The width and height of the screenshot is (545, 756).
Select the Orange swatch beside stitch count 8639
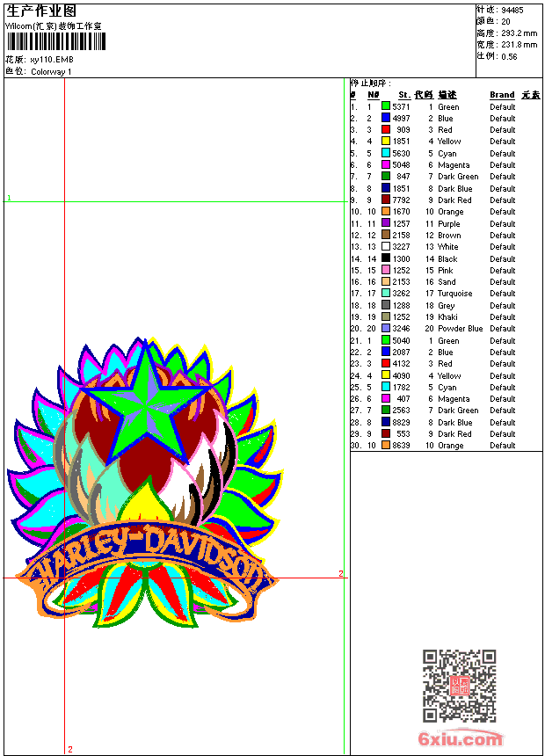386,445
